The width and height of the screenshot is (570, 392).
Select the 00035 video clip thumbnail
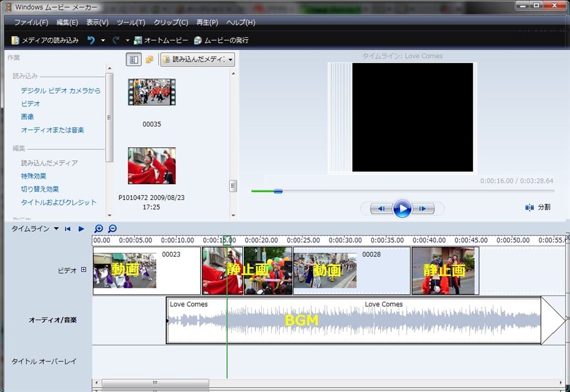coord(151,92)
